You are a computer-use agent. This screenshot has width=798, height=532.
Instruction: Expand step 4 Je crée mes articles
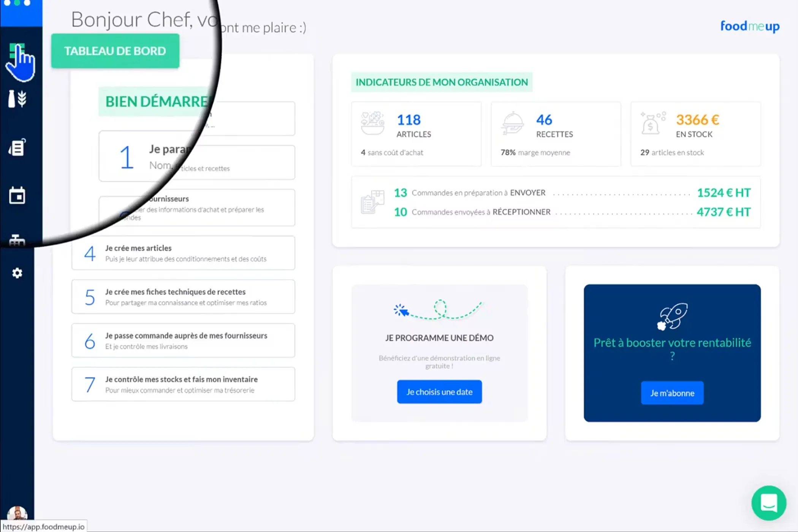pyautogui.click(x=183, y=253)
